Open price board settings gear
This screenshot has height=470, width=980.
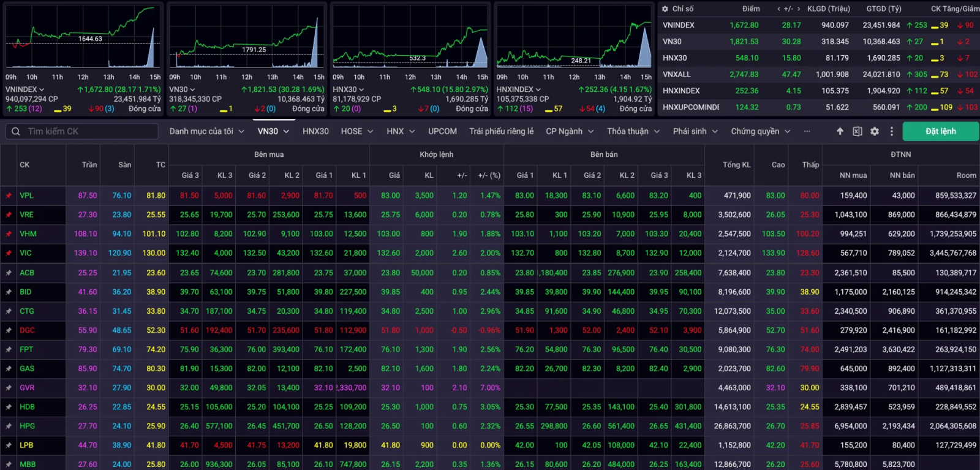874,131
